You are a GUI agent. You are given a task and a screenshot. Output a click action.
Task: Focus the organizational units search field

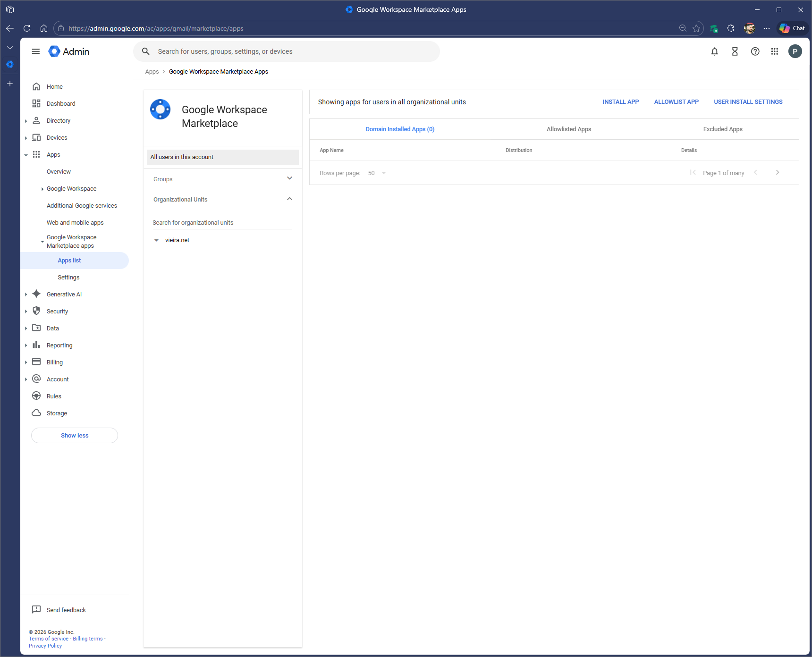(x=222, y=223)
